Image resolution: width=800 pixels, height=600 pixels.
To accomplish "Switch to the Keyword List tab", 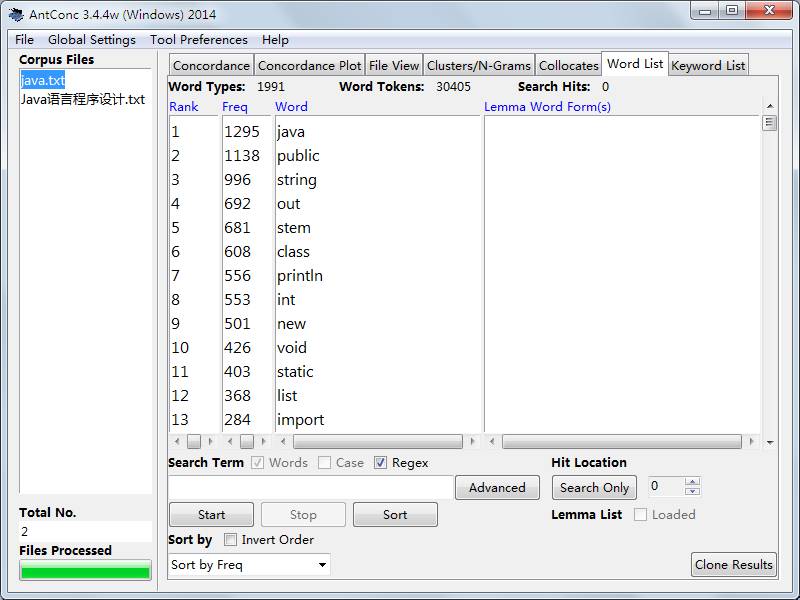I will tap(708, 65).
